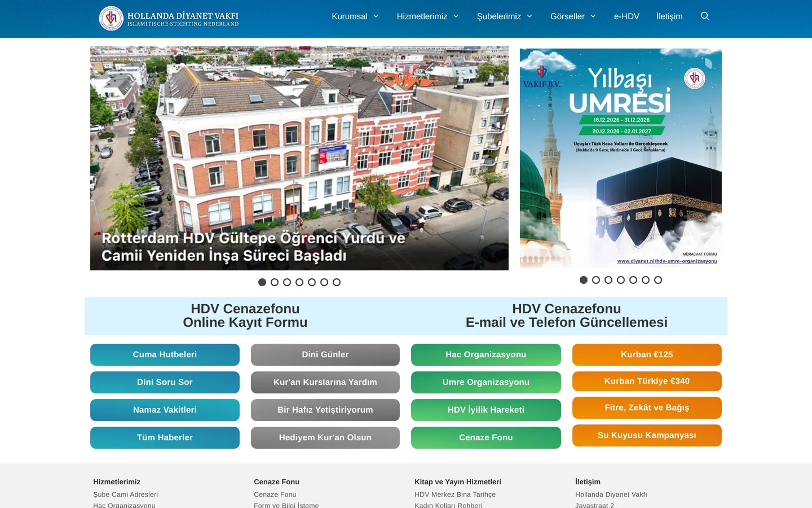The height and width of the screenshot is (508, 812).
Task: Open Tüm Haberler button
Action: [x=165, y=437]
